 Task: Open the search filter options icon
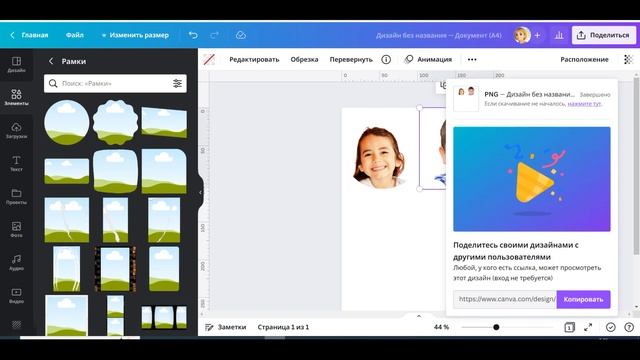[x=177, y=84]
